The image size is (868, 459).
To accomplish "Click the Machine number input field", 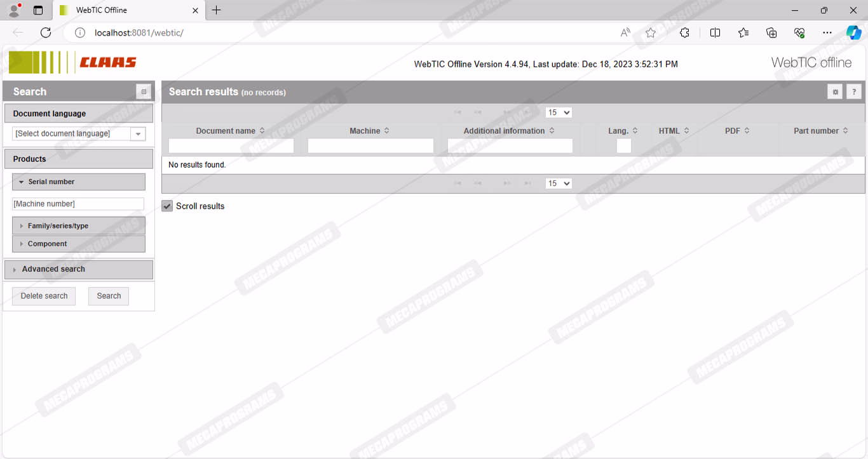I will (78, 204).
